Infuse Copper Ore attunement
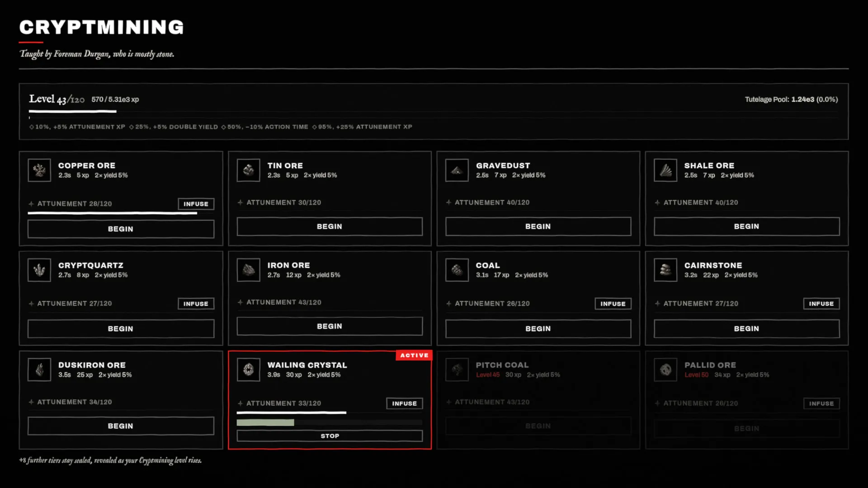 [196, 204]
